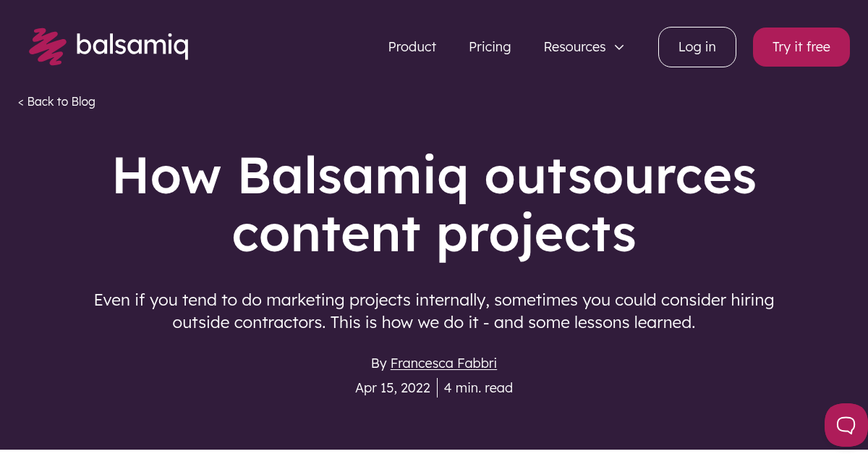
Task: Open Francesca Fabbri's author profile
Action: pos(443,363)
